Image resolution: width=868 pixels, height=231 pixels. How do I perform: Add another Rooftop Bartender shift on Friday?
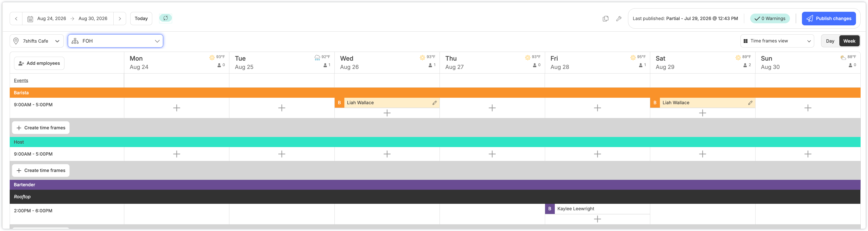(x=598, y=219)
